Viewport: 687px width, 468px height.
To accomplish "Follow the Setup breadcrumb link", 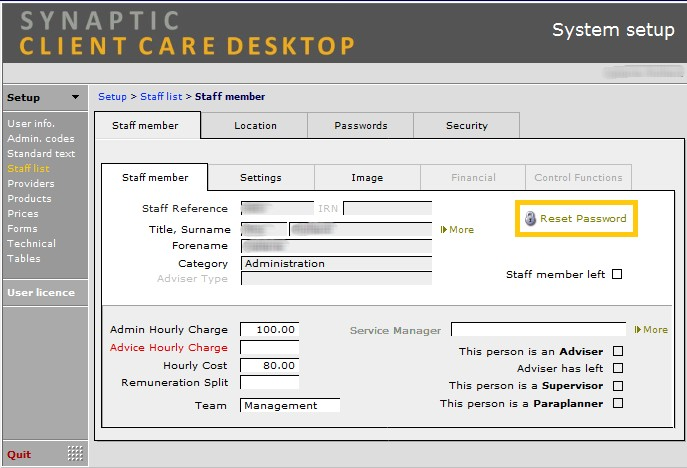I will pos(112,96).
